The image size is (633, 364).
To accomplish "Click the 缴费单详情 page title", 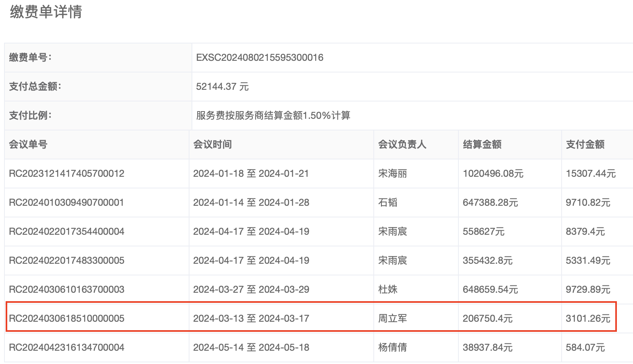I will click(x=46, y=12).
